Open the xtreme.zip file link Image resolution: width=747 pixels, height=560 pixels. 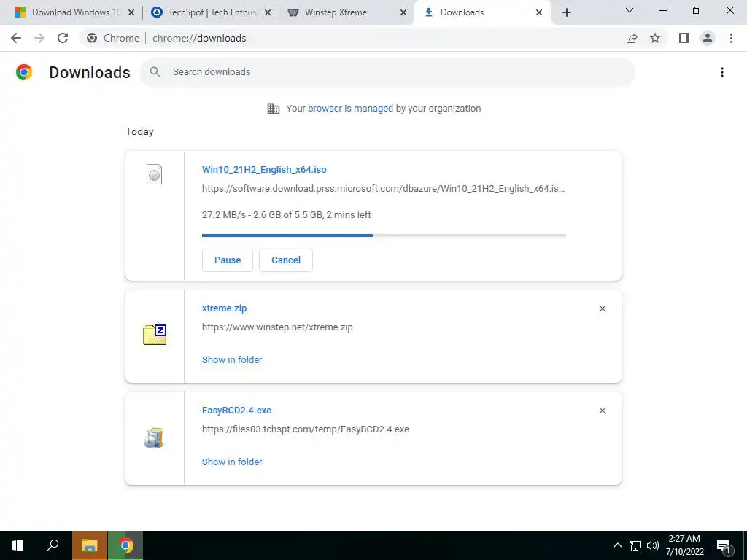pyautogui.click(x=225, y=308)
